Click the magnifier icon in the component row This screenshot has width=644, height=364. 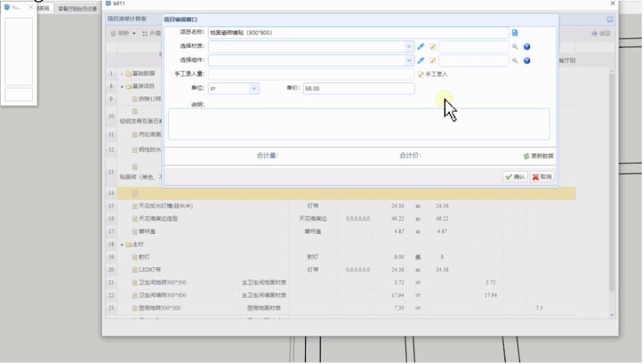[515, 61]
